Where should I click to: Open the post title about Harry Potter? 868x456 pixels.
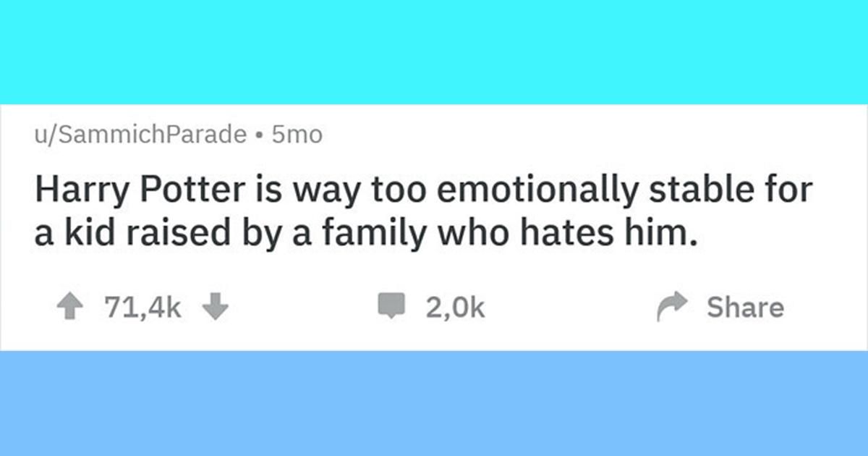tap(423, 214)
